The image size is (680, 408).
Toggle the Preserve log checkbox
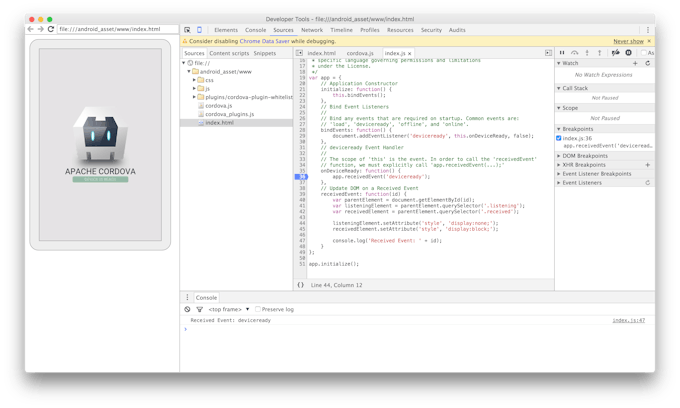coord(258,309)
